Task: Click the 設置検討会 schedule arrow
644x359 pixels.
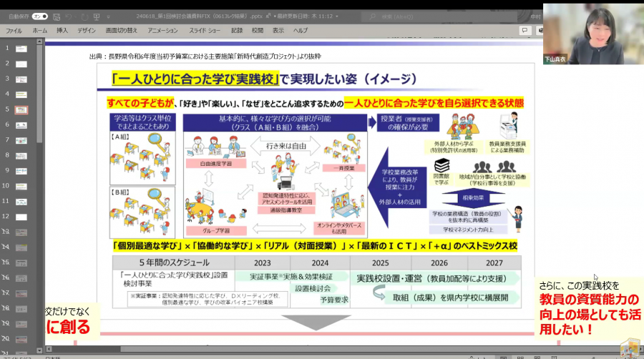Action: pos(315,288)
